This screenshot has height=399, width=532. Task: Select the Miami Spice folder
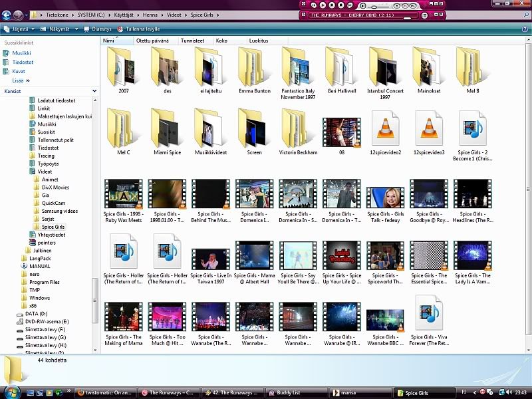coord(168,132)
